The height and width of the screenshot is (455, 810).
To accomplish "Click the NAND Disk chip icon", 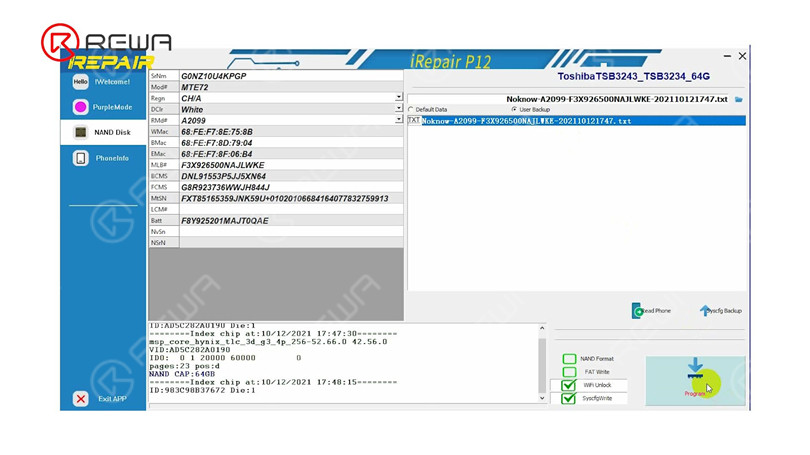I will [x=81, y=132].
